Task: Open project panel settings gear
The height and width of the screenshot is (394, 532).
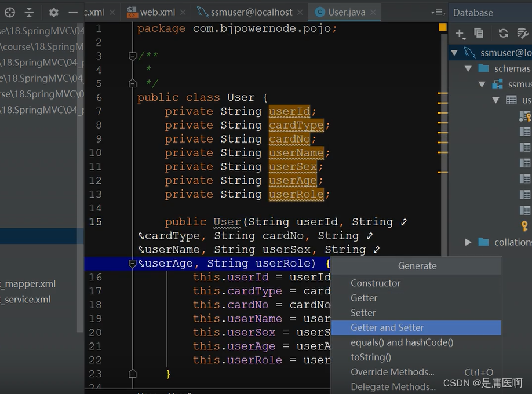Action: click(x=54, y=13)
